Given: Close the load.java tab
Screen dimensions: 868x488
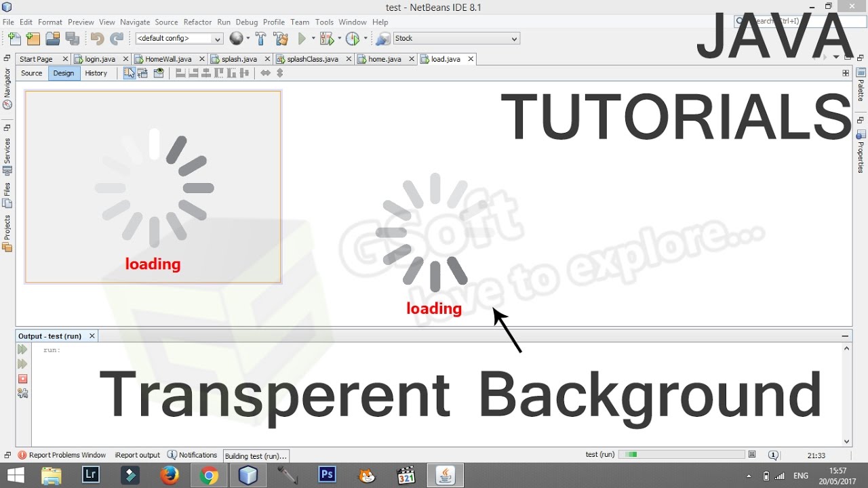Looking at the screenshot, I should 471,59.
